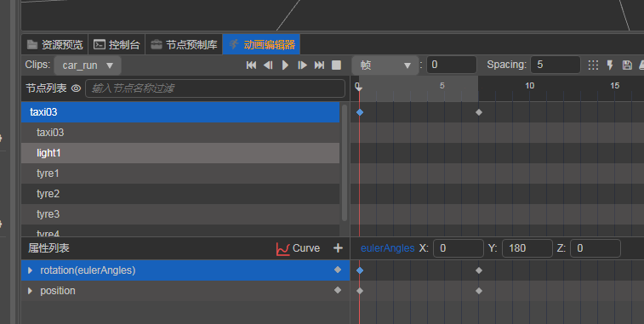Jump to the last frame
644x324 pixels.
[319, 65]
